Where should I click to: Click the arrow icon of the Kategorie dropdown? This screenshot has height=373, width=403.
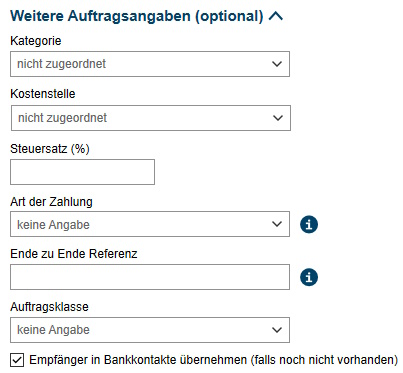pos(277,64)
